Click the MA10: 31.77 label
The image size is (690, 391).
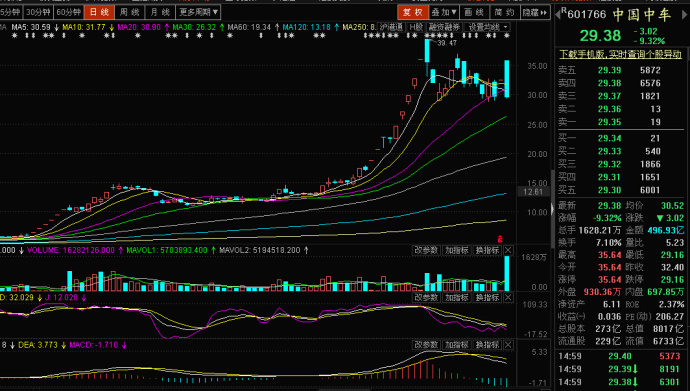tap(84, 27)
